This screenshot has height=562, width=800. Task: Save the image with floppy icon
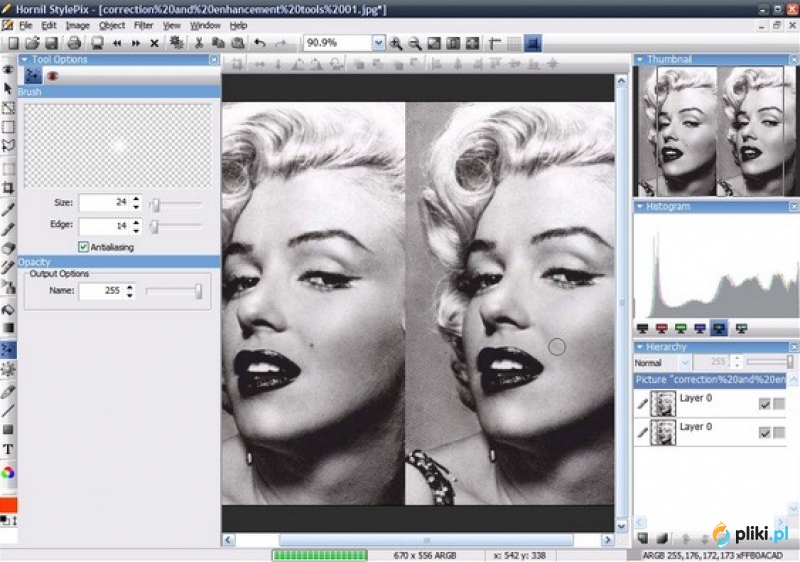coord(52,43)
